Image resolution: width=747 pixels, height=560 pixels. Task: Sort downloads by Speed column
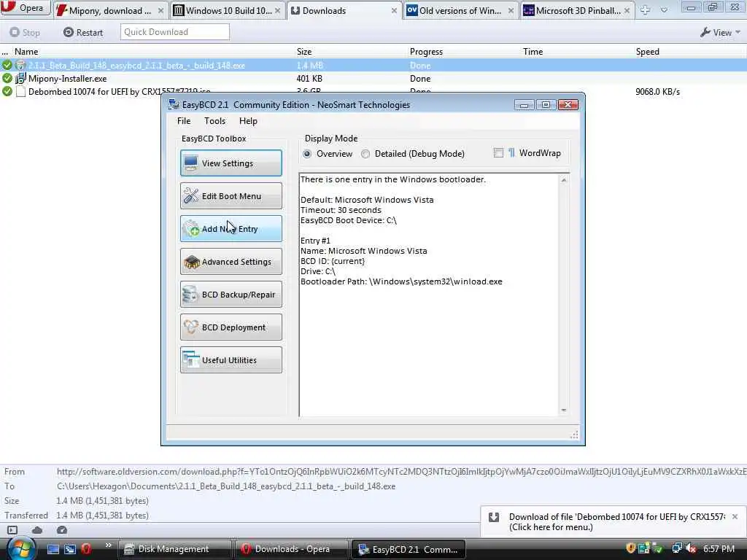coord(648,52)
